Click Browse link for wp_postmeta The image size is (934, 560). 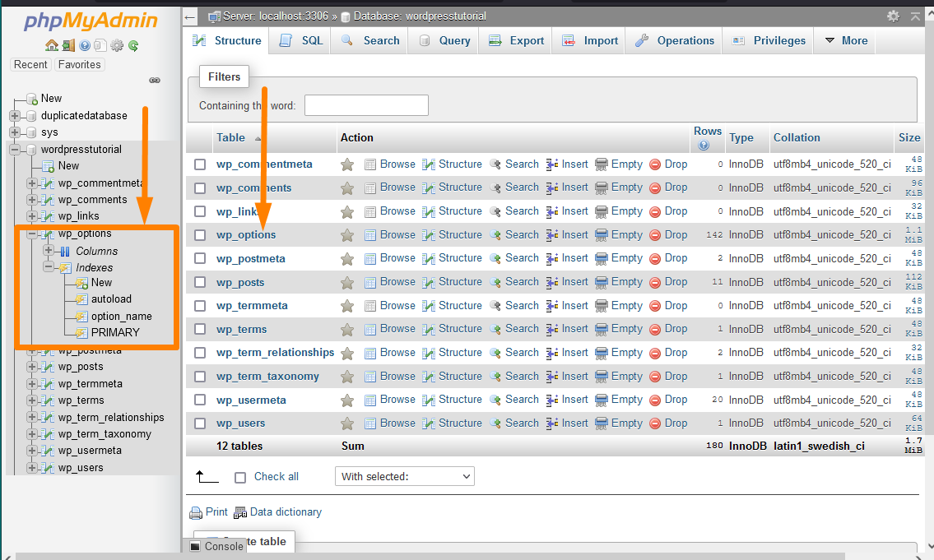[397, 258]
